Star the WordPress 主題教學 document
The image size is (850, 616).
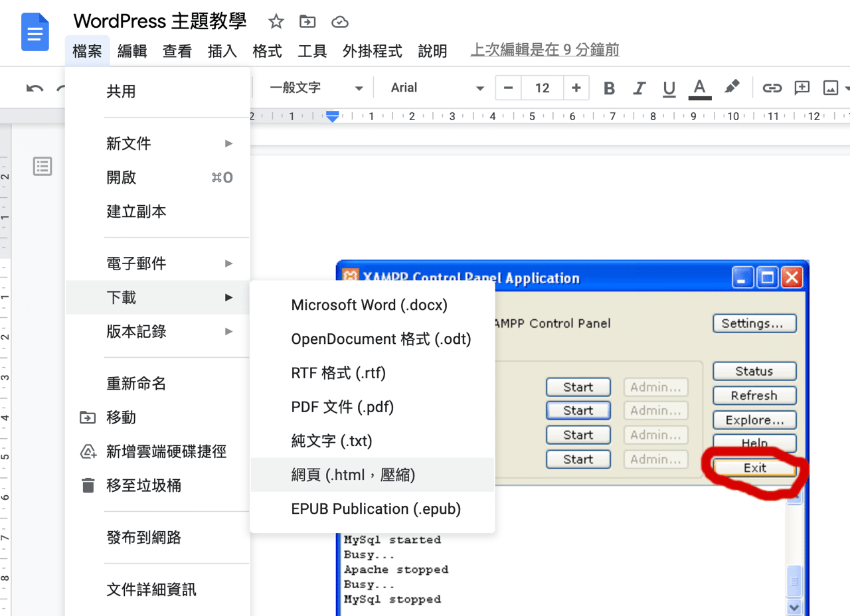click(x=276, y=22)
